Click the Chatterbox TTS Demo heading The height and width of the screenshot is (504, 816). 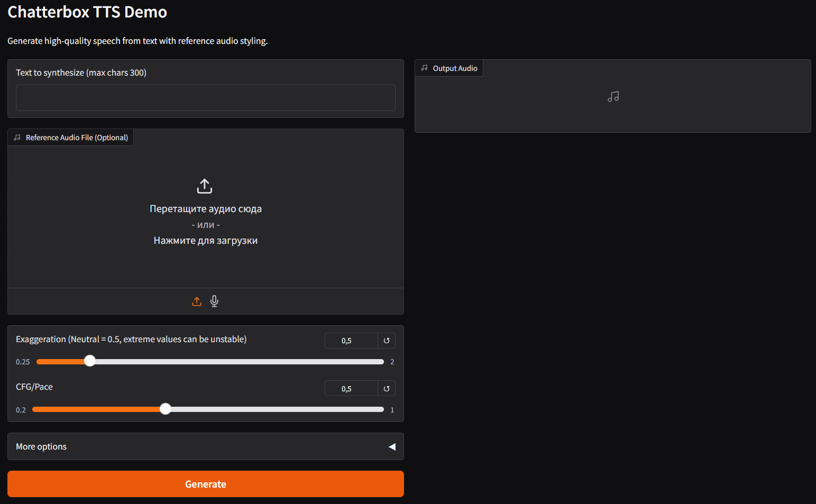(x=87, y=12)
